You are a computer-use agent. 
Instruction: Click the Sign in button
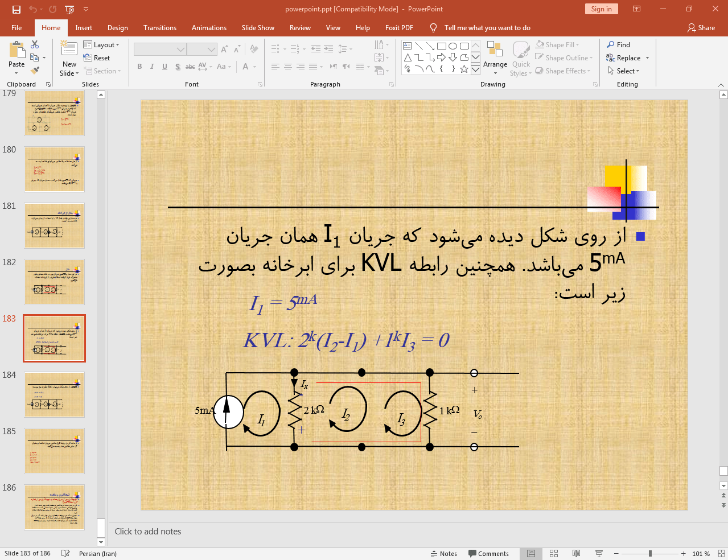pos(601,9)
